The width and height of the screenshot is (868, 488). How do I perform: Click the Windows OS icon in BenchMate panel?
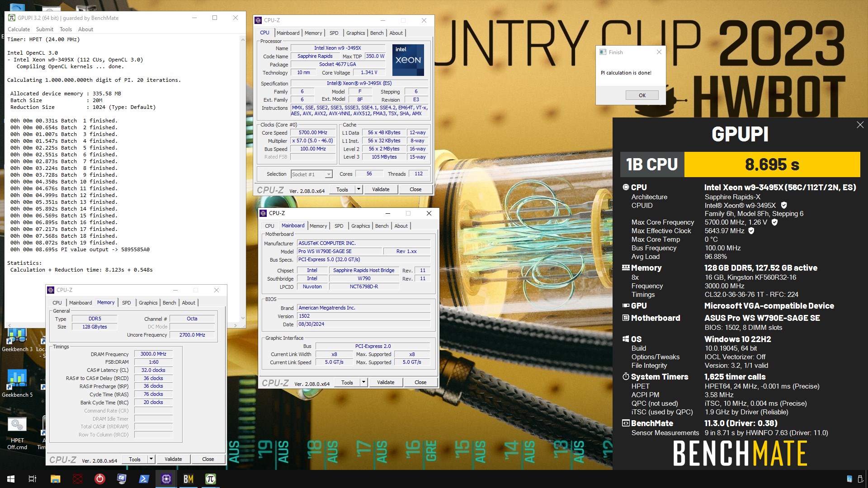click(x=626, y=339)
